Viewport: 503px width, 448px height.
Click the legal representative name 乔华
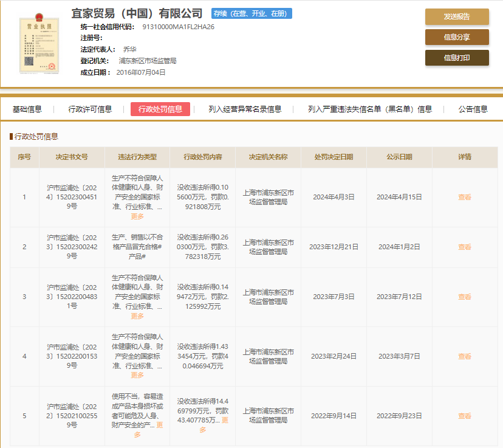pos(129,49)
